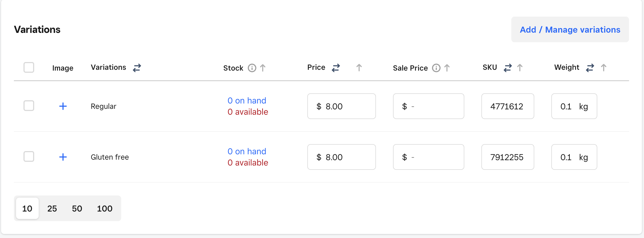644x238 pixels.
Task: Add image for the Gluten free variation
Action: point(63,157)
